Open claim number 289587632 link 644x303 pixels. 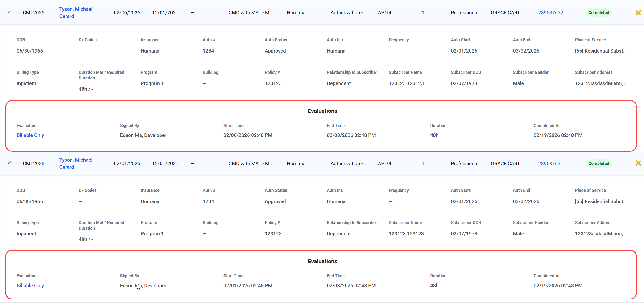550,13
